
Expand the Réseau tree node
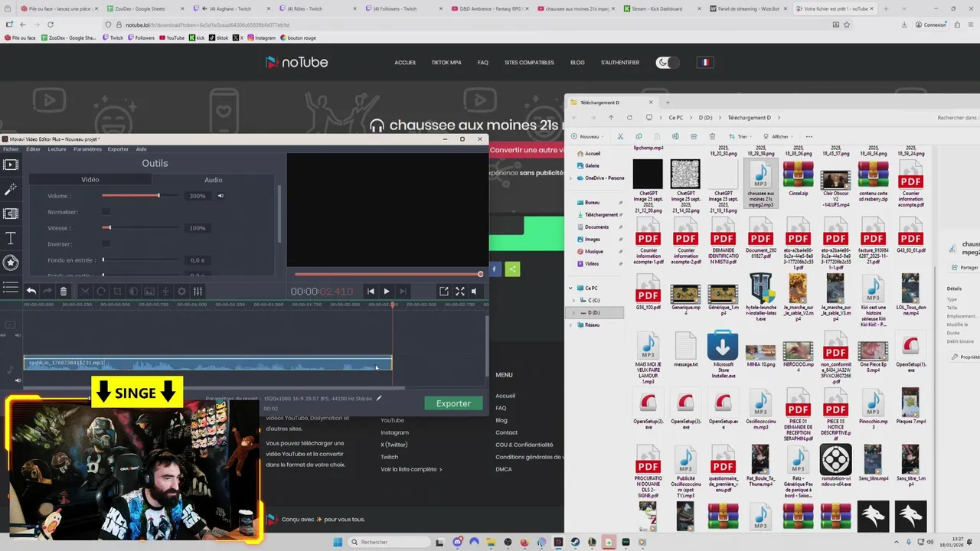coord(570,324)
